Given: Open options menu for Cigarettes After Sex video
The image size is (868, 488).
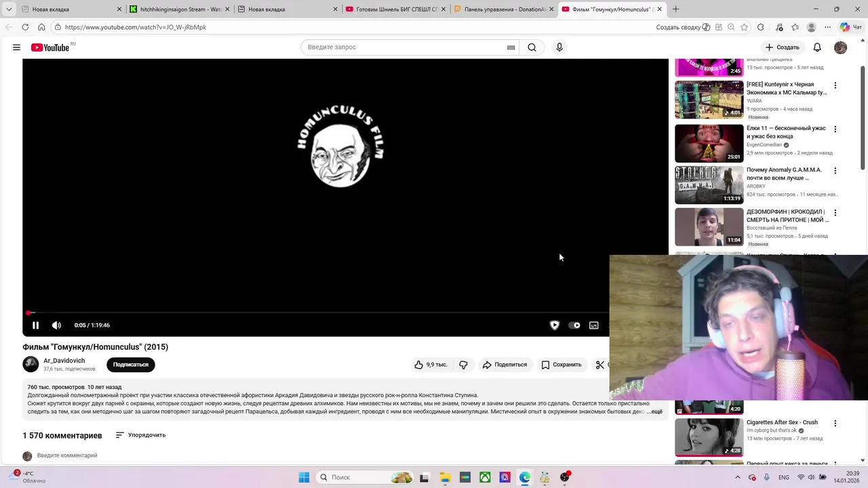Looking at the screenshot, I should coord(835,424).
